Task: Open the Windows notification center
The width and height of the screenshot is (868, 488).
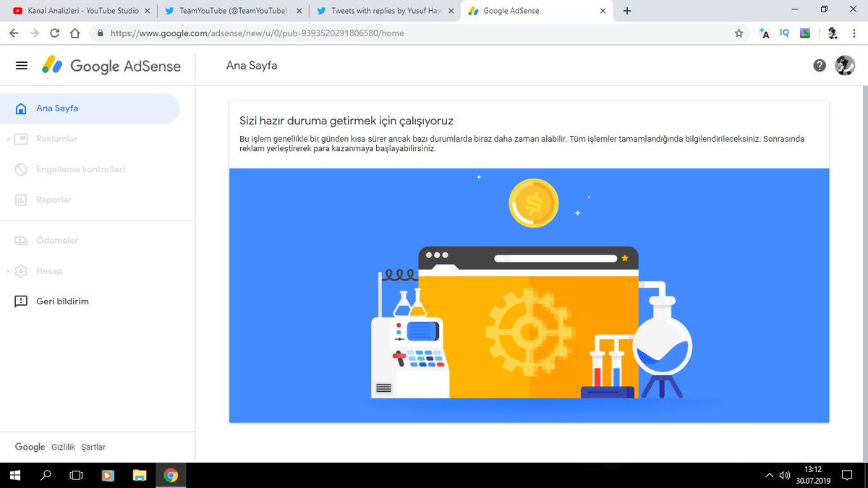Action: [x=847, y=476]
